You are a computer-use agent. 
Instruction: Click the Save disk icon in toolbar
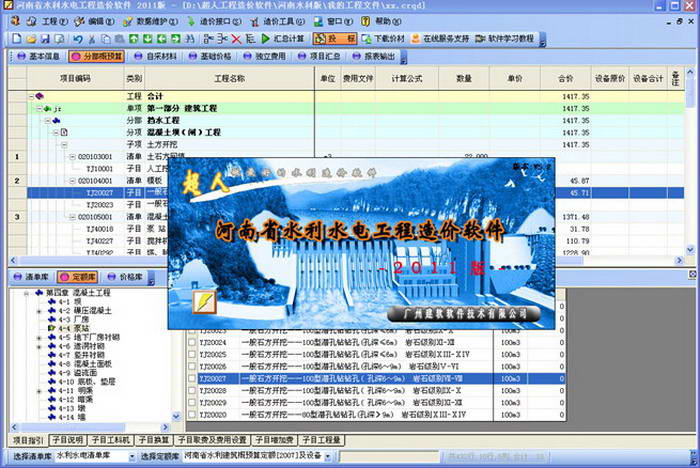point(45,39)
